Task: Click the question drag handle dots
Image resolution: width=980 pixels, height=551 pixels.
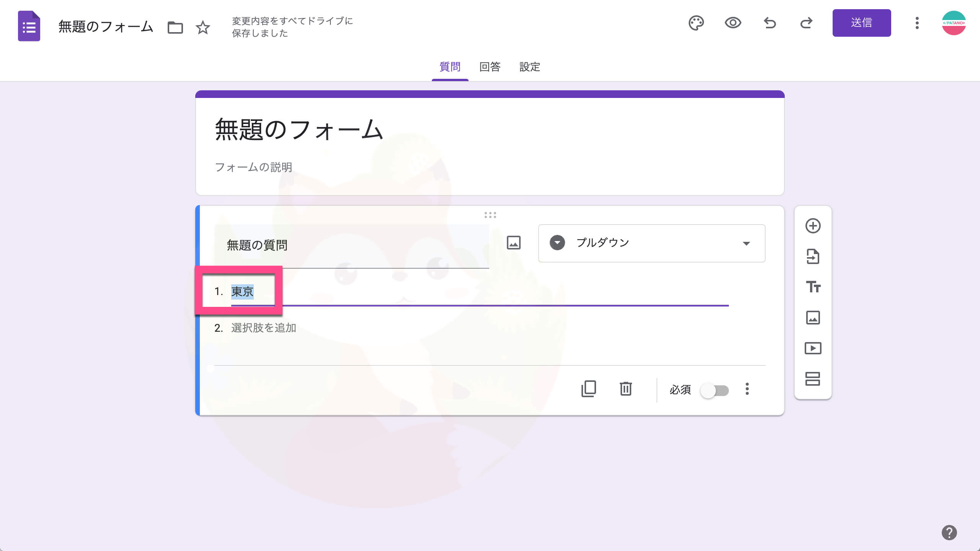Action: (x=490, y=215)
